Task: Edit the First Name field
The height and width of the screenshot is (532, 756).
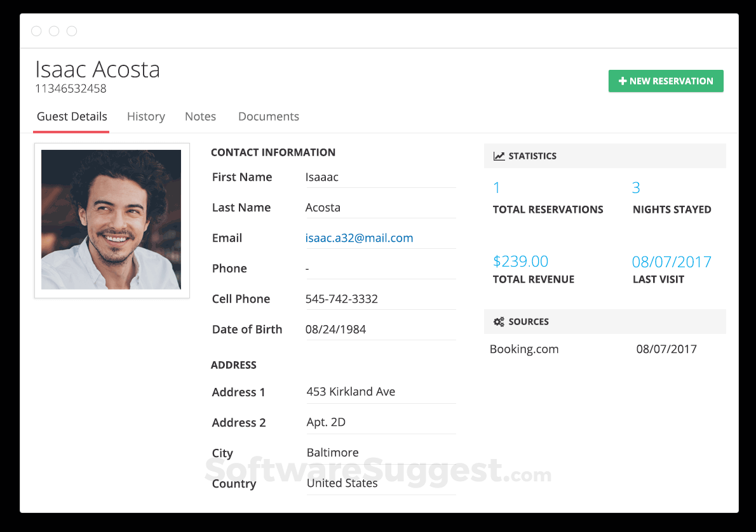Action: 380,176
